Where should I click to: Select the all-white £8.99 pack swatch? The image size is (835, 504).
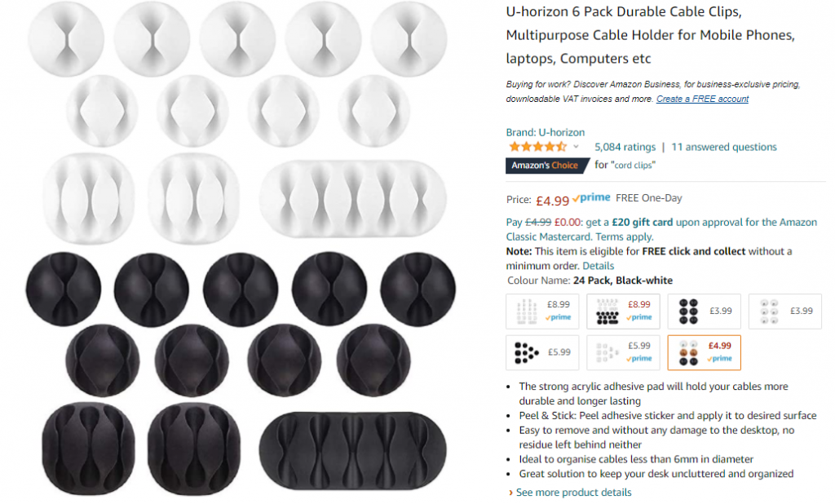(542, 312)
